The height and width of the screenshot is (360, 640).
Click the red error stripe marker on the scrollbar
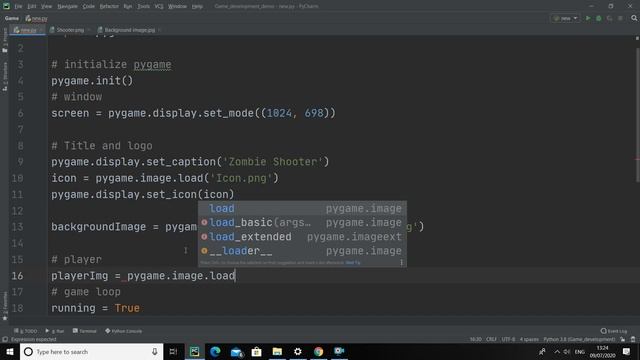(x=637, y=160)
